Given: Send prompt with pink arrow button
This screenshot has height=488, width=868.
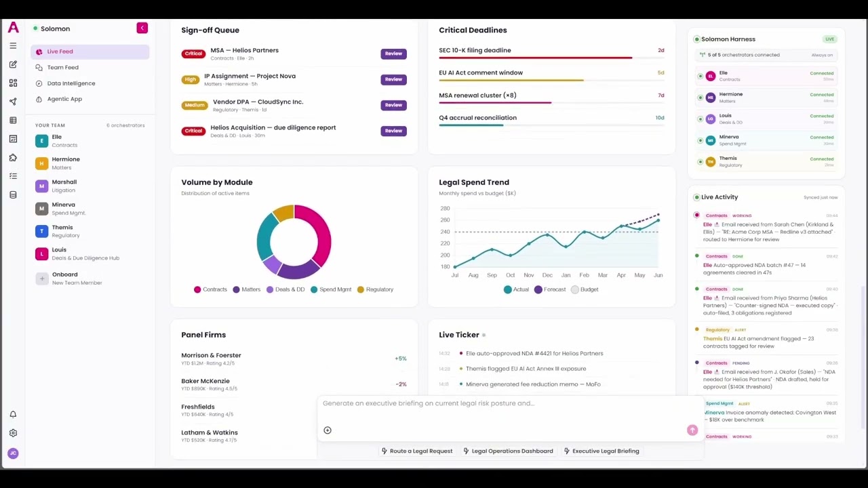Looking at the screenshot, I should tap(692, 430).
